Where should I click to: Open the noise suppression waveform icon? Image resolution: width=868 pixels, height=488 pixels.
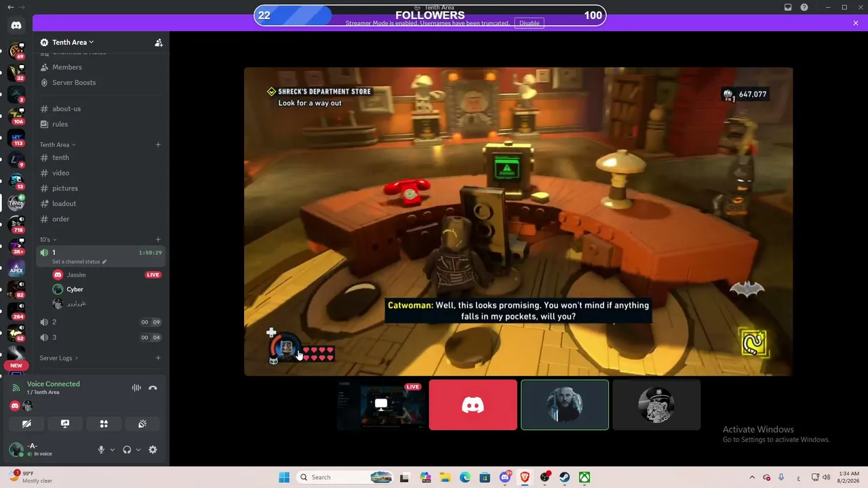pyautogui.click(x=136, y=388)
